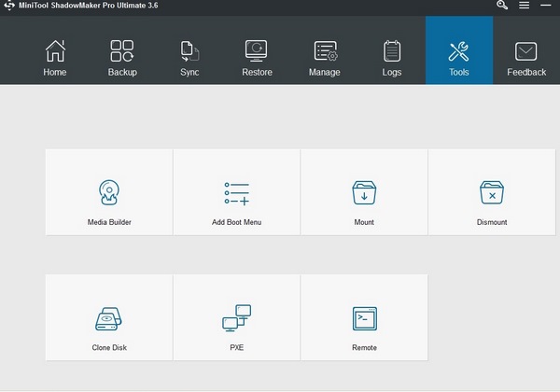Switch to the Backup tab
This screenshot has height=392, width=560.
[122, 58]
